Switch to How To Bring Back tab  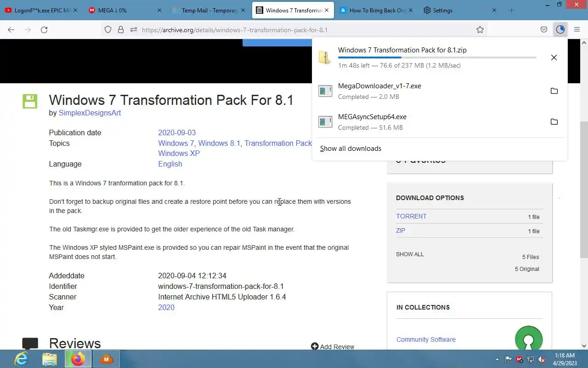[376, 10]
